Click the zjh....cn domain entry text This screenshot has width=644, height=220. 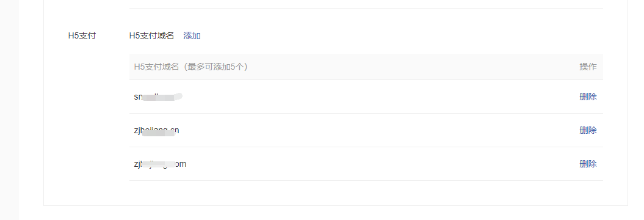[x=156, y=131]
